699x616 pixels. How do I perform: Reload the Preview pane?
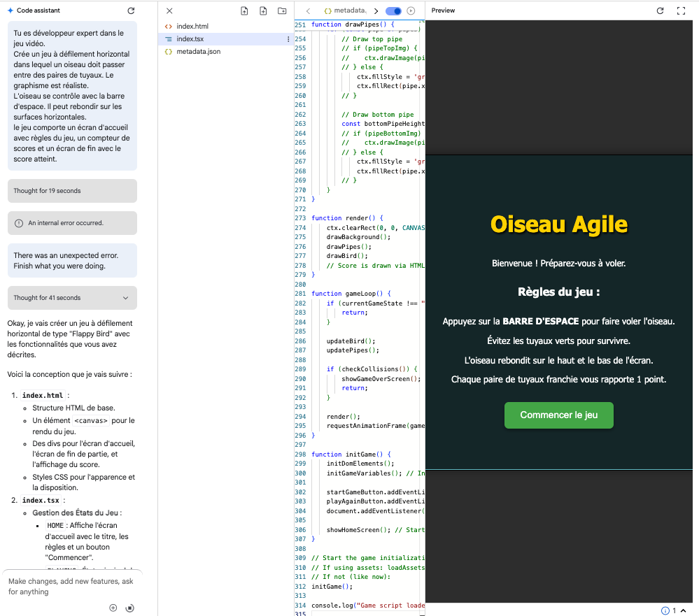(660, 11)
